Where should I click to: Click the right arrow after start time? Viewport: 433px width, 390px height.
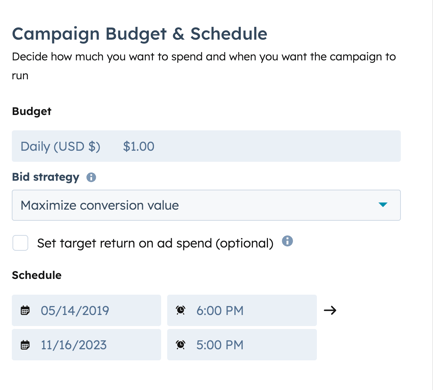point(330,311)
